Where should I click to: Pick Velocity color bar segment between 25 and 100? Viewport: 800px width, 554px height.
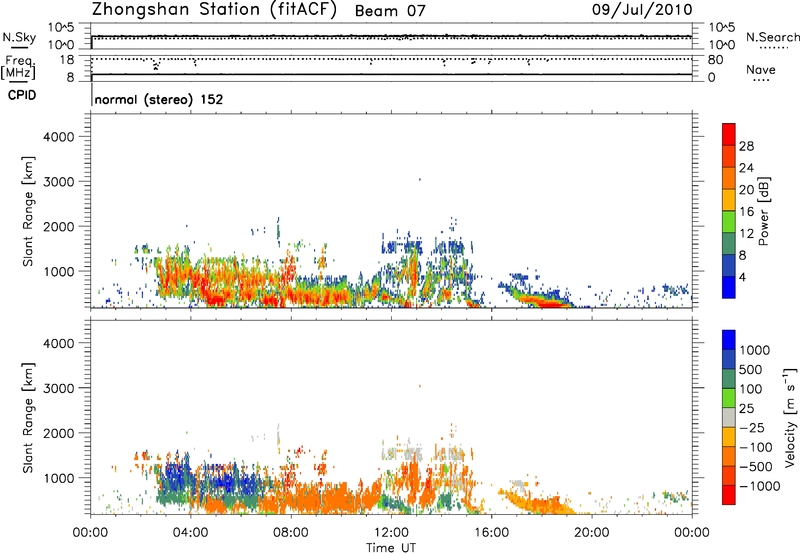729,398
